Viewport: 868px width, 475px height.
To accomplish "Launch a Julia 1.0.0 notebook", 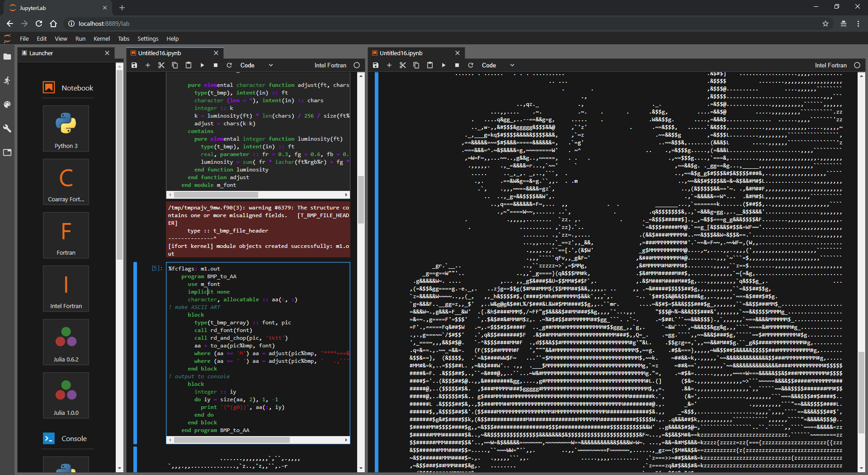I will (66, 395).
